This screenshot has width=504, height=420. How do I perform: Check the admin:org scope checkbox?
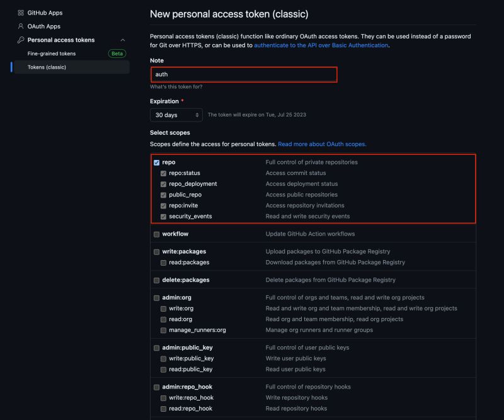pyautogui.click(x=156, y=298)
